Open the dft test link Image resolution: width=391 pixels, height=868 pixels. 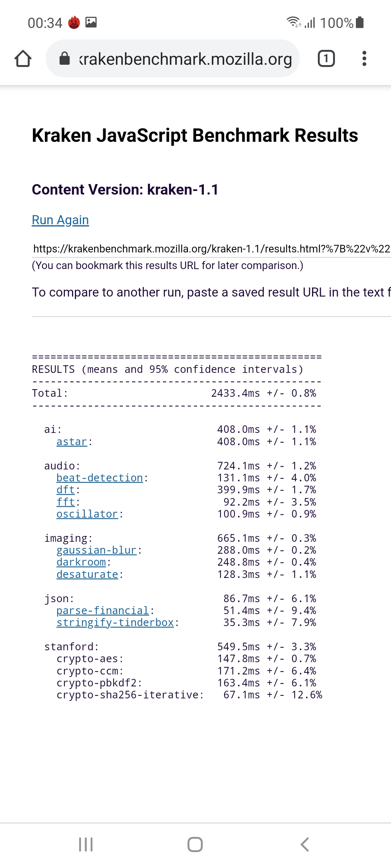pos(66,490)
